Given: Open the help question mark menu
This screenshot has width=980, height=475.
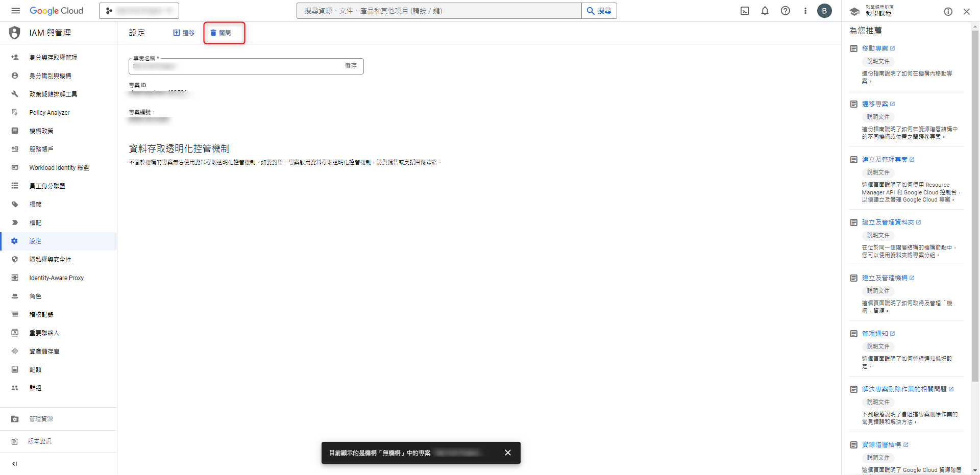Looking at the screenshot, I should tap(785, 11).
